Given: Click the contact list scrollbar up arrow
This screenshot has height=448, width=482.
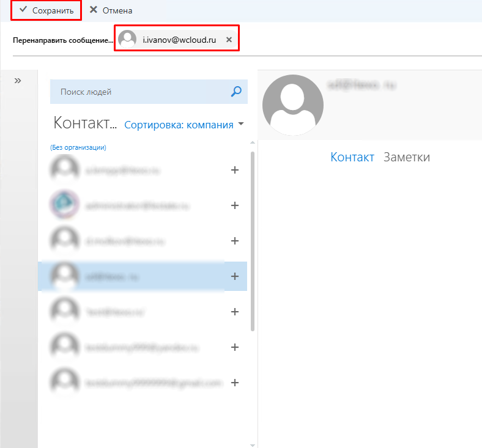Looking at the screenshot, I should click(253, 143).
